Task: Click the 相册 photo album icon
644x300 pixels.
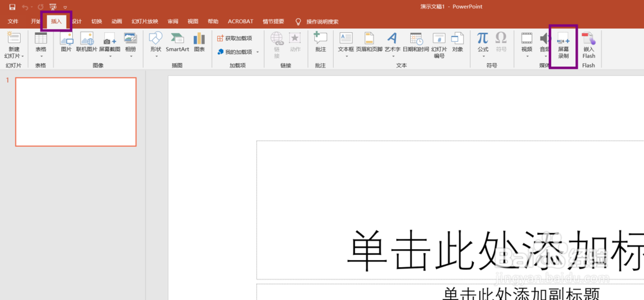Action: point(131,39)
